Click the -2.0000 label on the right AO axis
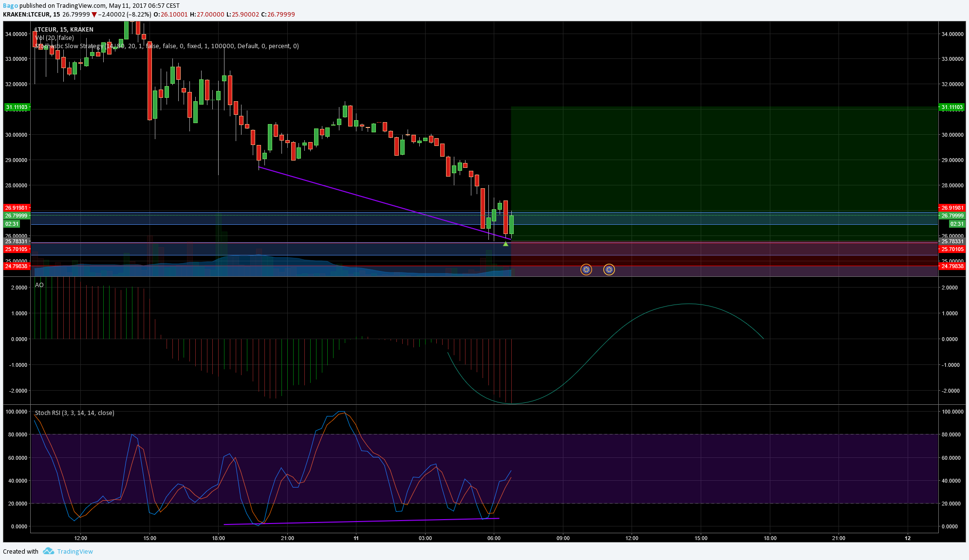This screenshot has height=560, width=969. (x=950, y=391)
